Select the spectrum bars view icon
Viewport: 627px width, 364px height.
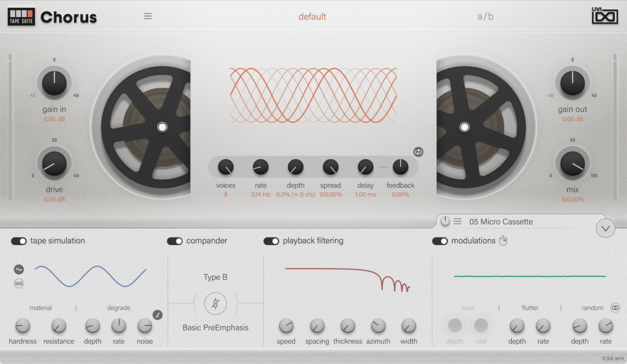pos(19,283)
